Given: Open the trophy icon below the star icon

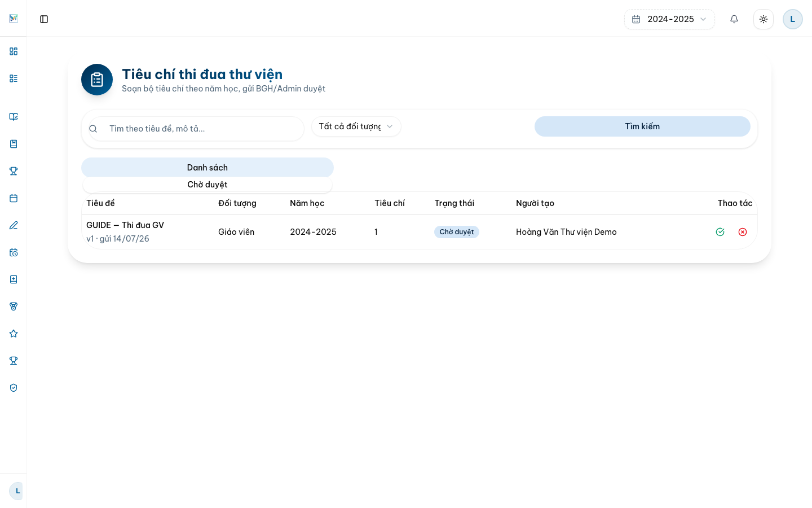Looking at the screenshot, I should tap(14, 361).
